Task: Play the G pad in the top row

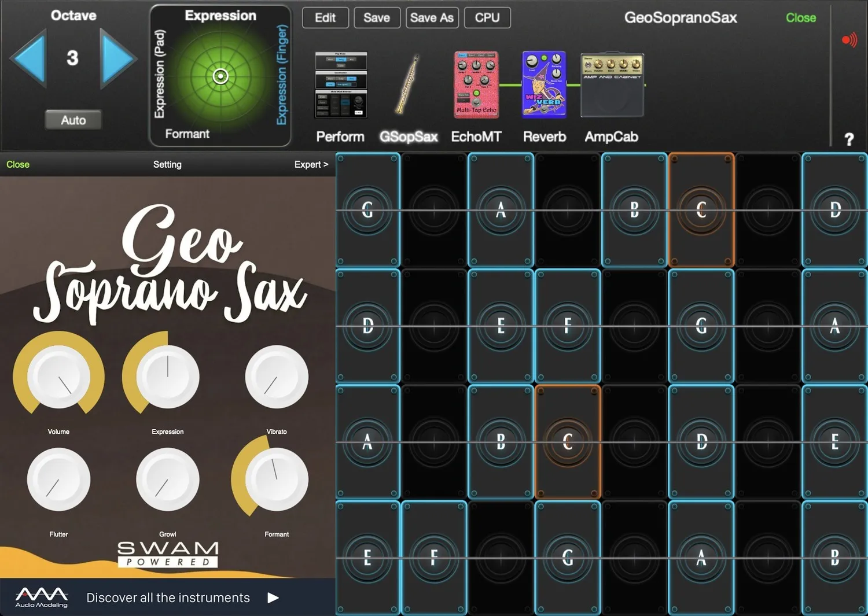Action: [367, 210]
